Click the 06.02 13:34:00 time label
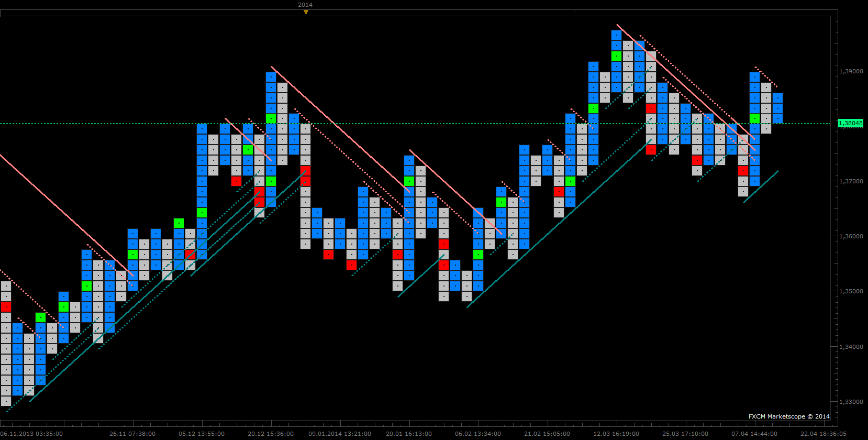The height and width of the screenshot is (440, 868). pos(478,434)
